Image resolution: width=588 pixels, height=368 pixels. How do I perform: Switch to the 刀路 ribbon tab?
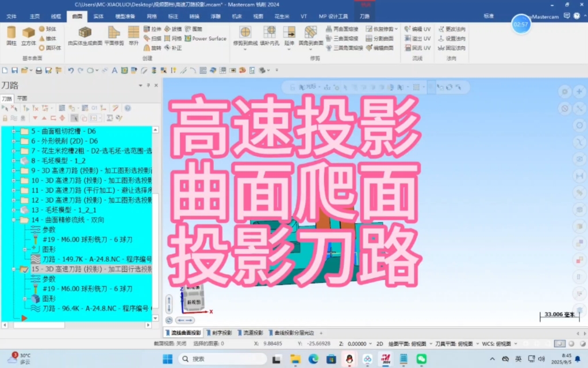pyautogui.click(x=364, y=17)
